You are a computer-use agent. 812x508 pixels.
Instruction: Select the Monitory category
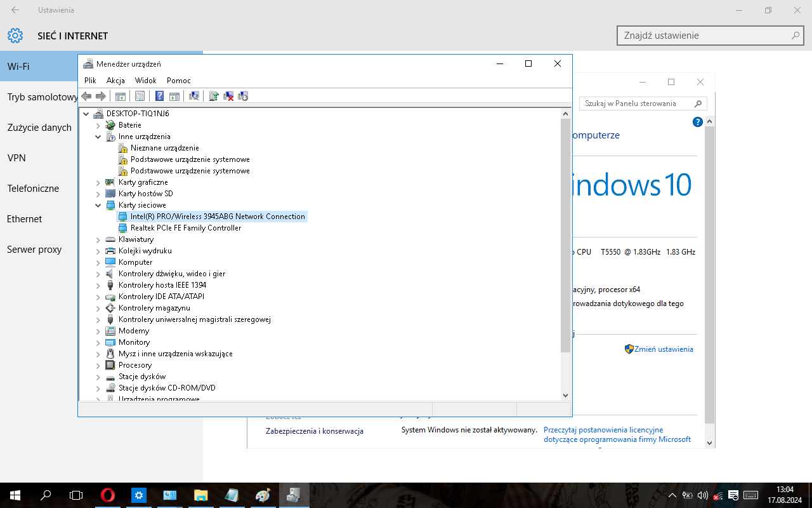134,342
